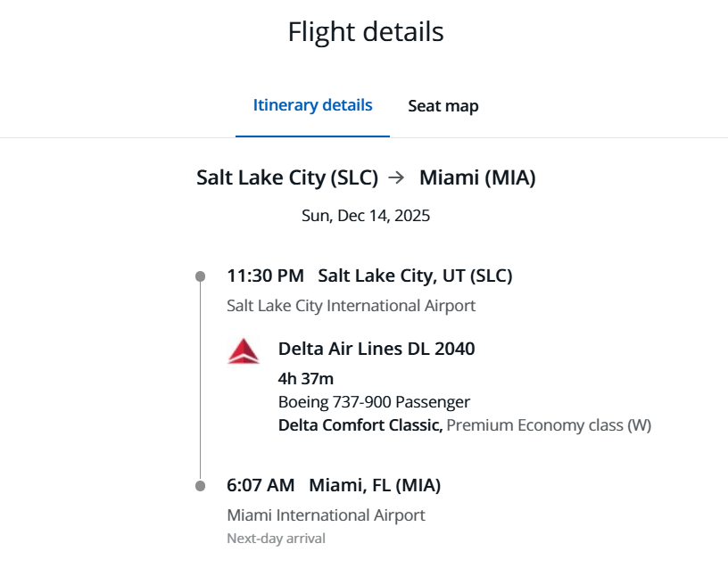Click the Next-day arrival note
Viewport: 728px width, 568px height.
tap(276, 539)
